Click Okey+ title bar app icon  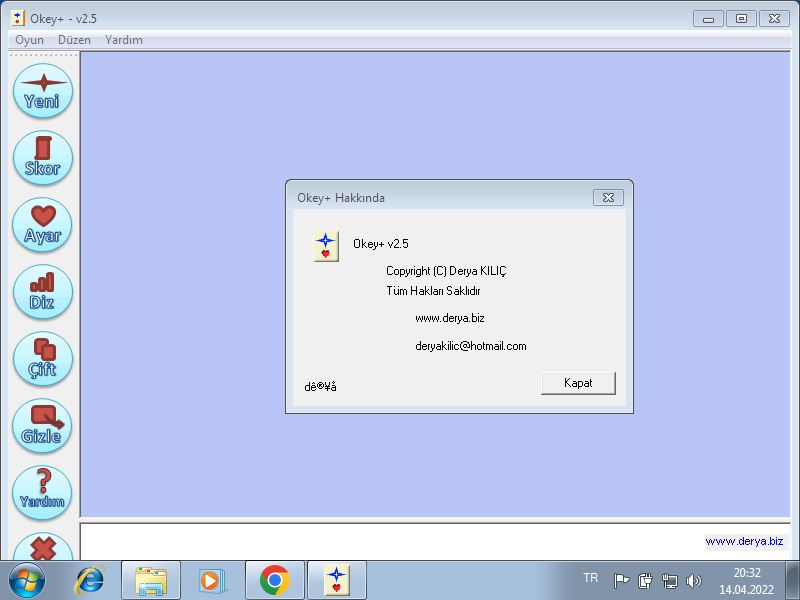[x=18, y=18]
